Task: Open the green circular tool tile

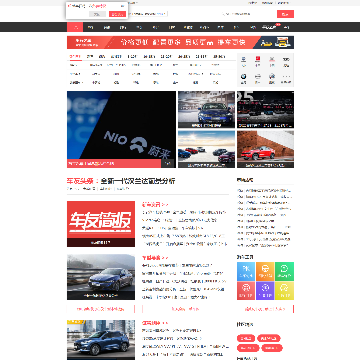Action: [285, 271]
